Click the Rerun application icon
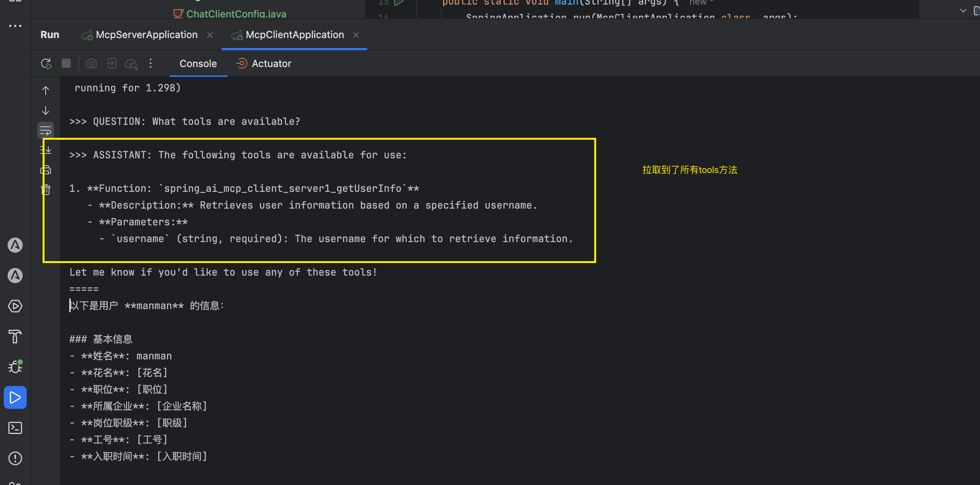The height and width of the screenshot is (485, 980). (46, 64)
